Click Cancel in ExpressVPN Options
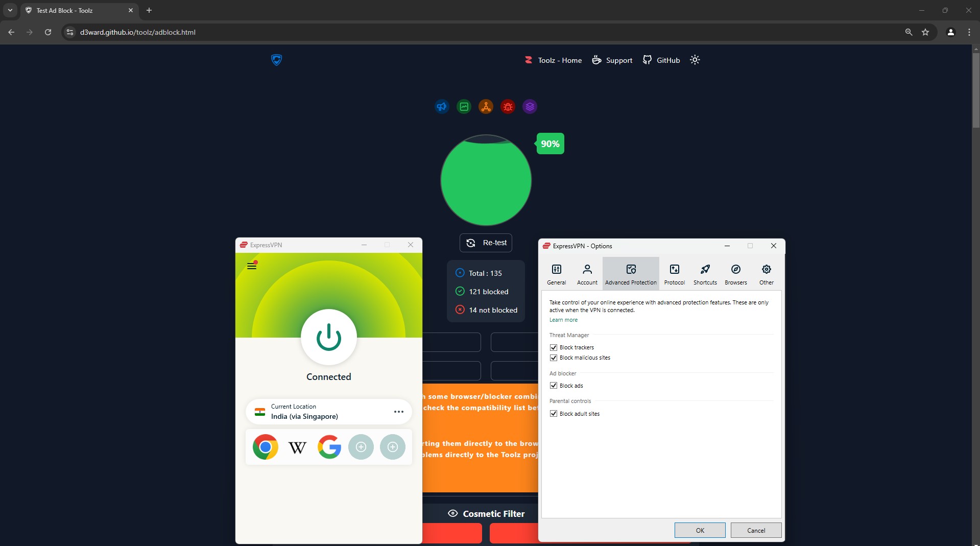980x546 pixels. [756, 530]
